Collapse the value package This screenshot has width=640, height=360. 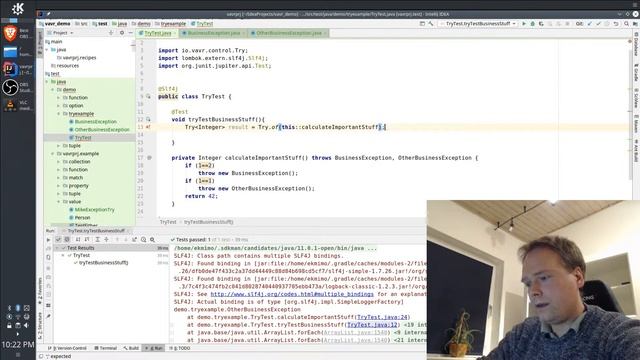pos(59,202)
